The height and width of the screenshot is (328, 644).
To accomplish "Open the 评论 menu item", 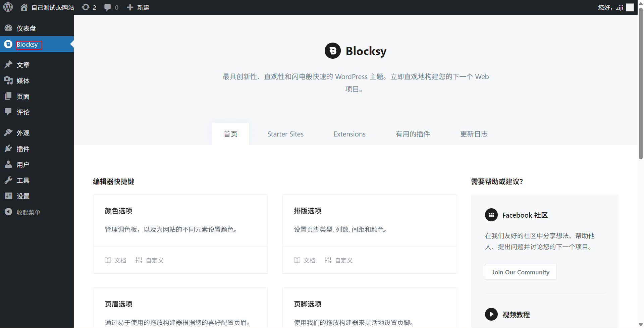I will 37,112.
